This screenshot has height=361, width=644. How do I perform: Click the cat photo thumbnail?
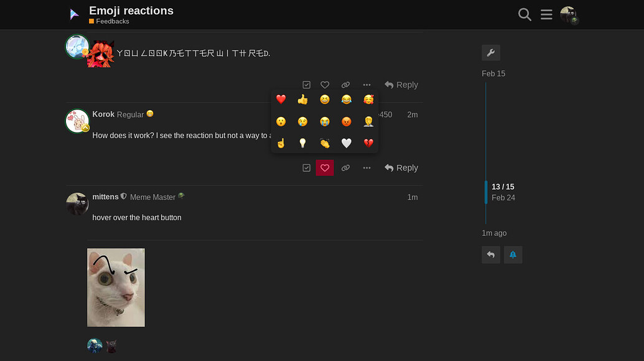click(116, 287)
